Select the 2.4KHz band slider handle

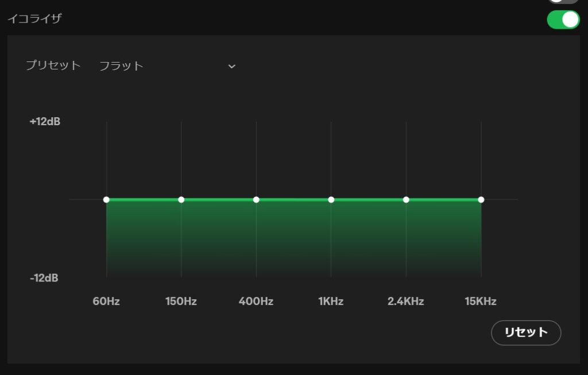point(406,200)
